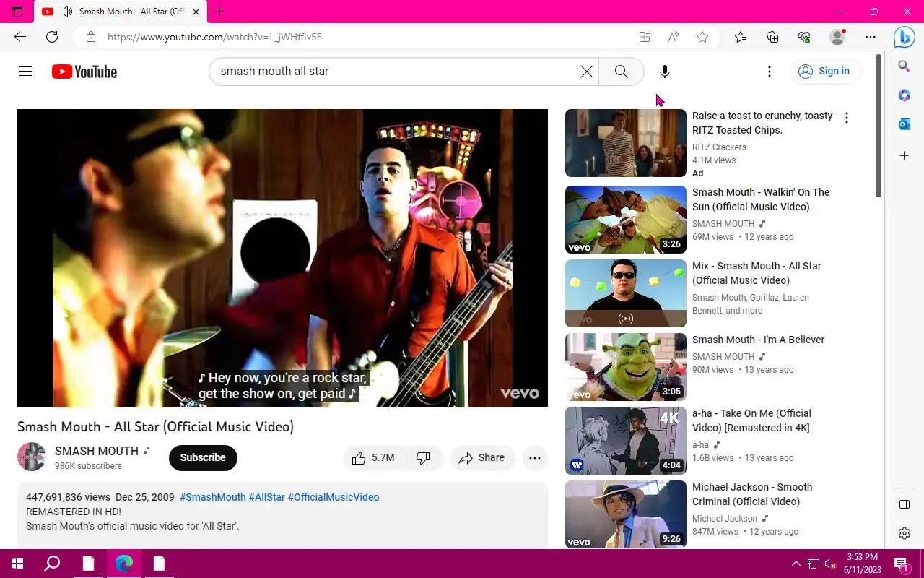This screenshot has width=924, height=578.
Task: Open Walkin' On The Sun thumbnail
Action: tap(626, 220)
